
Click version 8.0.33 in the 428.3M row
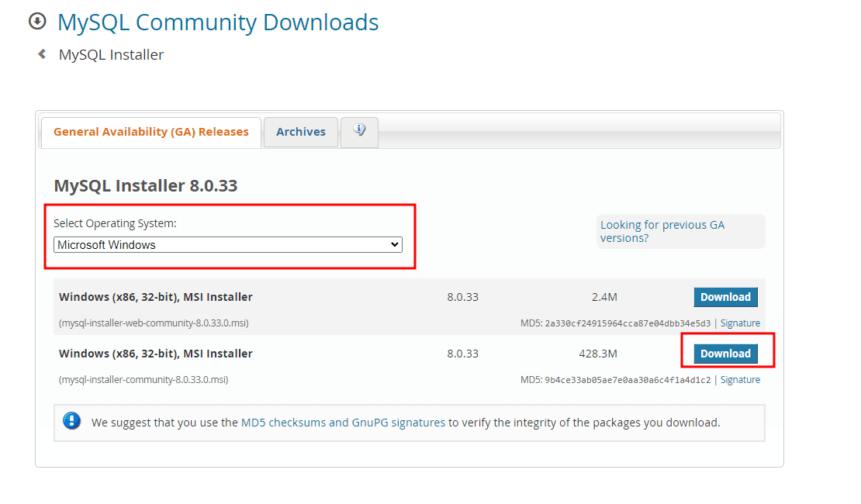coord(462,354)
